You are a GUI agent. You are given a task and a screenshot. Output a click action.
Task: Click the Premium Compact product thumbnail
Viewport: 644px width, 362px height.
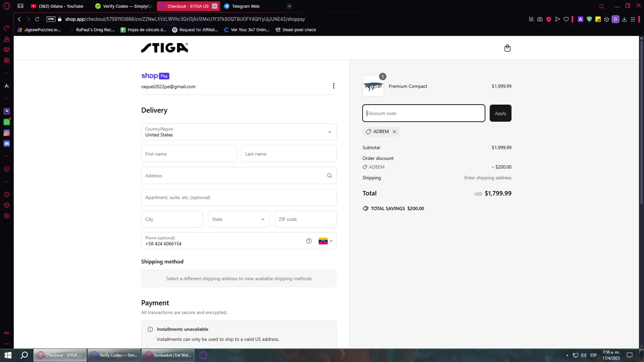pos(373,86)
